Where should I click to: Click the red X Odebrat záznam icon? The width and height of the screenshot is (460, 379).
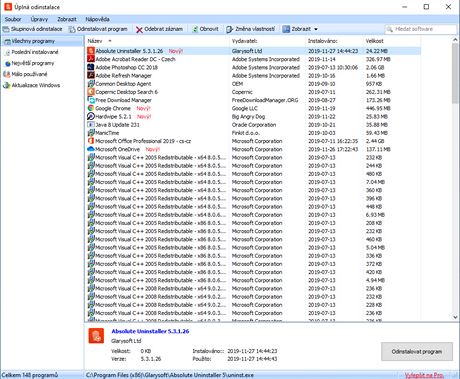pos(139,29)
